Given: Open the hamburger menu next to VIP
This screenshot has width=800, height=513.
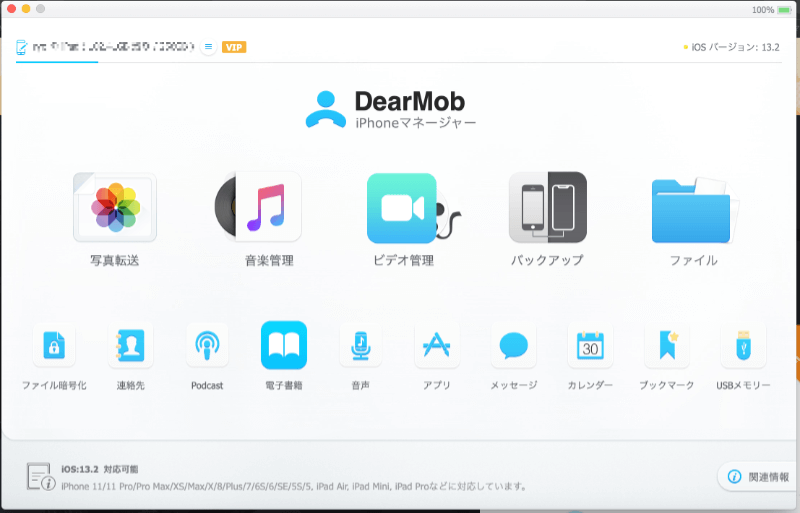Looking at the screenshot, I should [x=208, y=47].
